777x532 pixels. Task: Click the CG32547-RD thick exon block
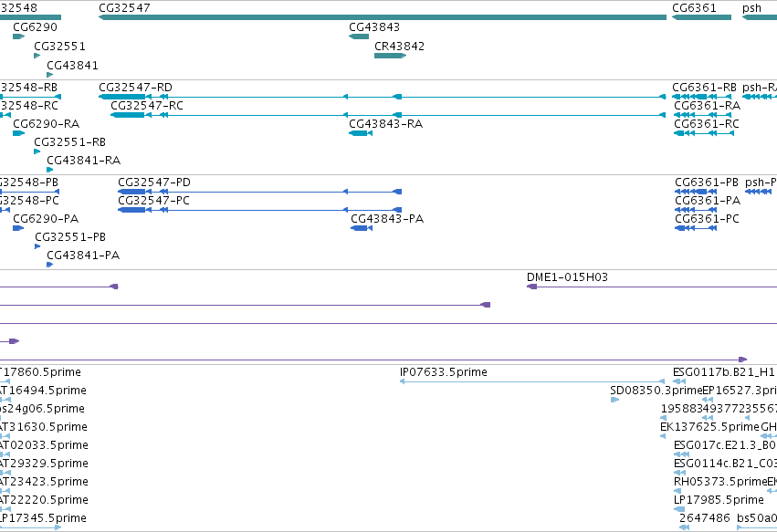[x=122, y=97]
